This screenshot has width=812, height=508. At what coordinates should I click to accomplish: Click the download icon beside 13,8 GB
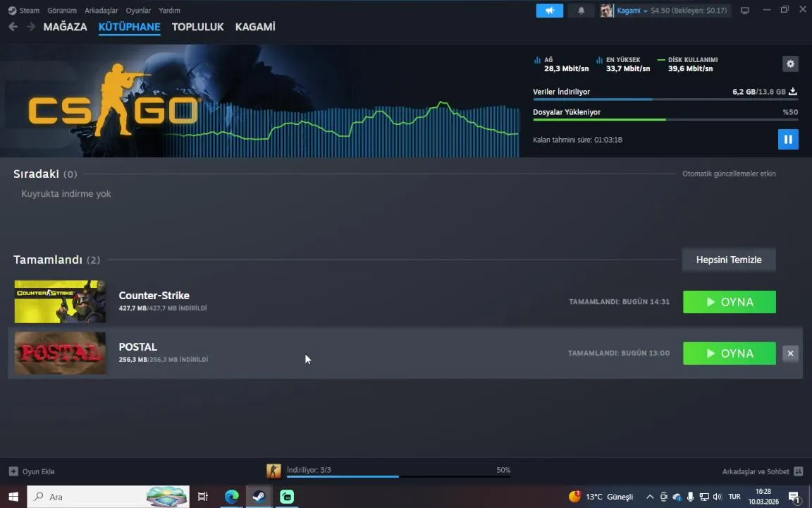coord(792,92)
